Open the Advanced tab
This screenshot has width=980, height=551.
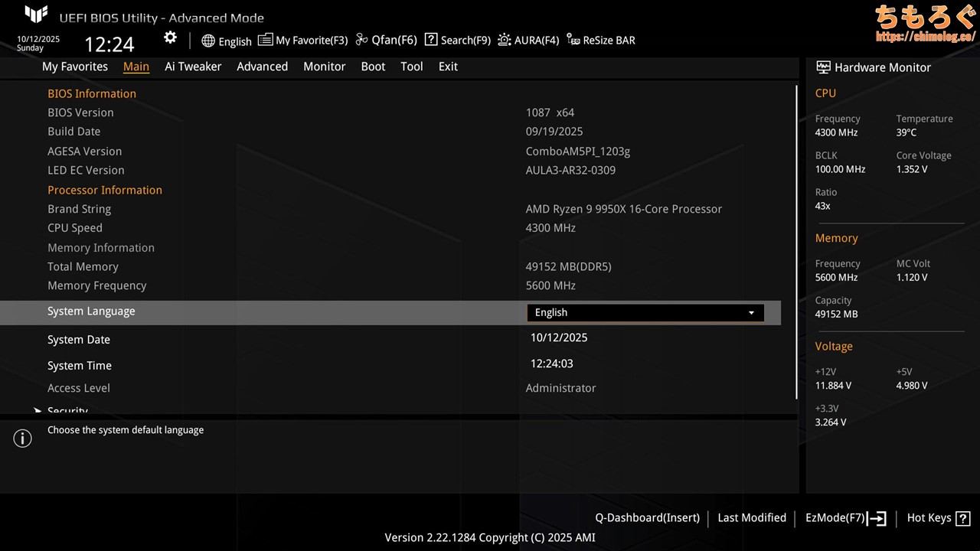pyautogui.click(x=262, y=67)
